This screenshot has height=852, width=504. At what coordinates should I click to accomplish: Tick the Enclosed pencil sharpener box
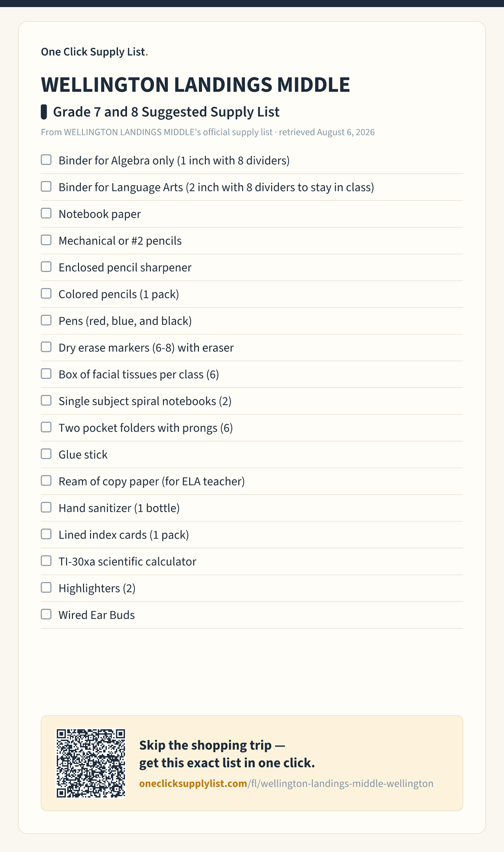click(x=46, y=267)
